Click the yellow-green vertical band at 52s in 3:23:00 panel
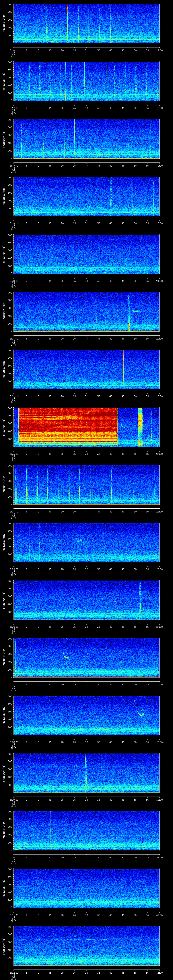This screenshot has height=980, width=173. (x=140, y=427)
